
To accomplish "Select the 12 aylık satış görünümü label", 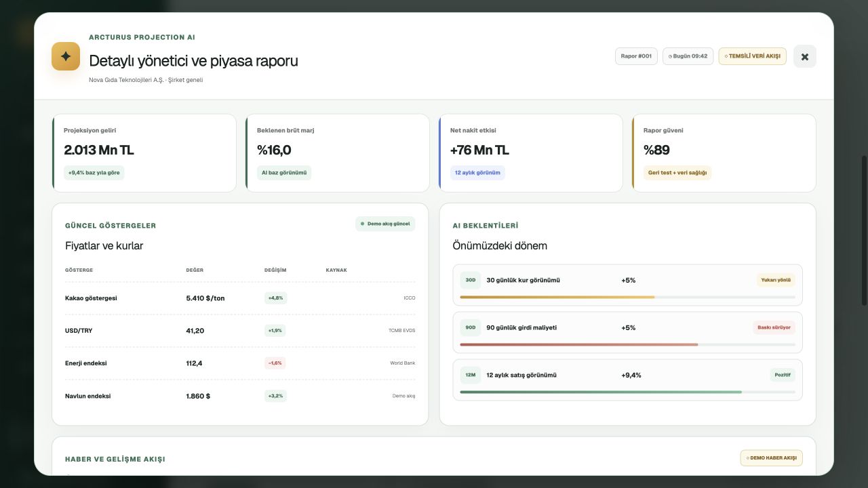I will (521, 375).
